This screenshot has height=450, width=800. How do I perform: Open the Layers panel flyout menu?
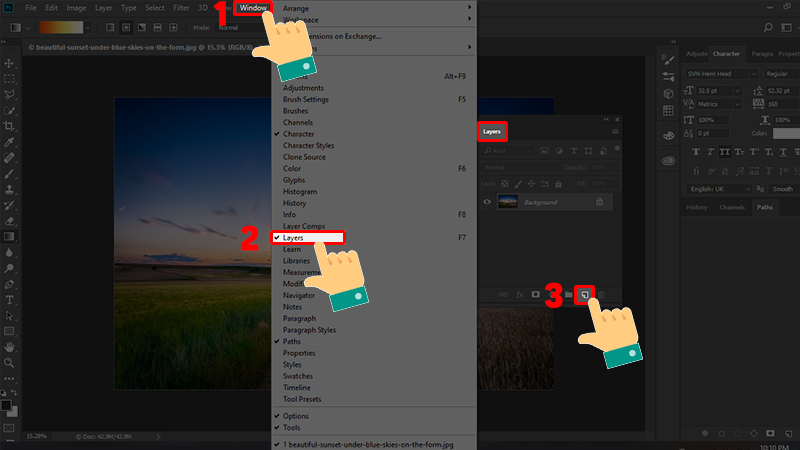click(x=615, y=132)
